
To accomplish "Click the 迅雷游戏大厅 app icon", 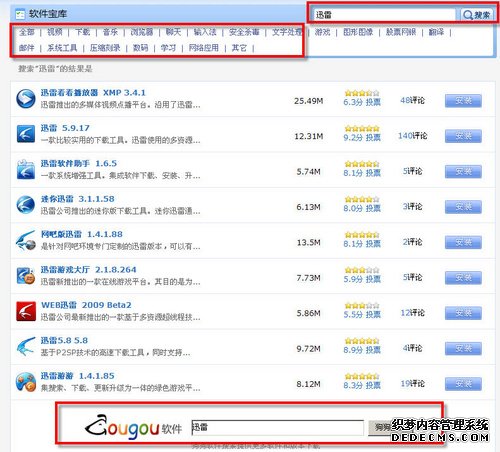I will (x=26, y=276).
